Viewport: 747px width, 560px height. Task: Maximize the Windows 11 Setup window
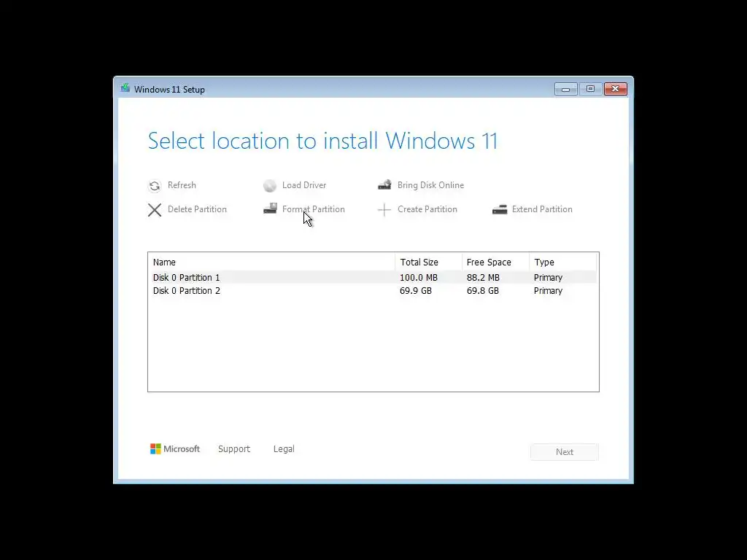[x=590, y=89]
